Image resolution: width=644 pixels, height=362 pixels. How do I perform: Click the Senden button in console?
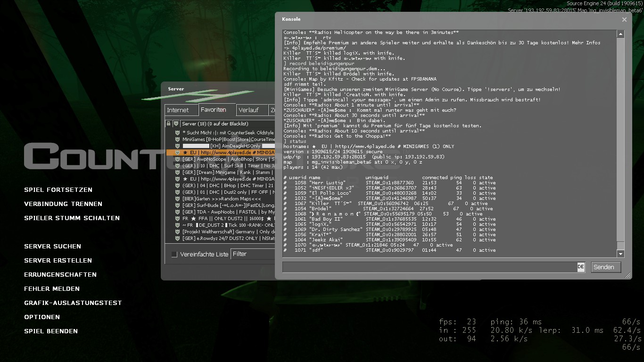click(606, 267)
